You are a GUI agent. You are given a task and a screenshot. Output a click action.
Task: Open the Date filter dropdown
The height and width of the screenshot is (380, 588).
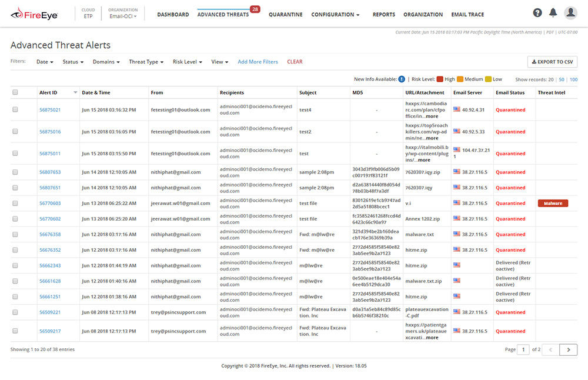(x=44, y=61)
